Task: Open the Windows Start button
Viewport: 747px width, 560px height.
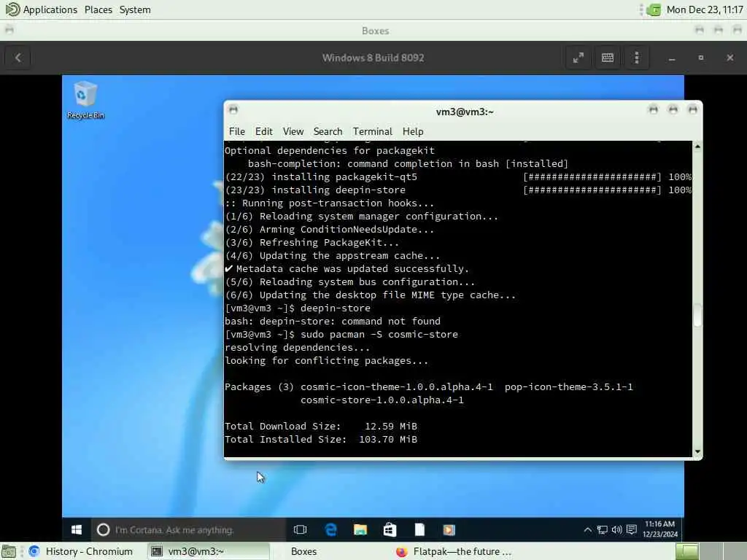Action: click(x=76, y=529)
